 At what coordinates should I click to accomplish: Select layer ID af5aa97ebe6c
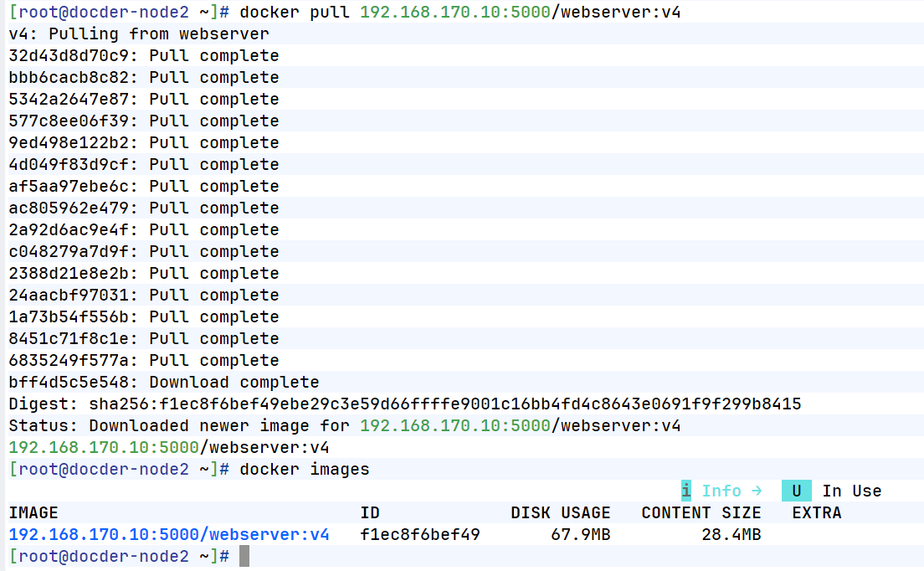coord(69,186)
